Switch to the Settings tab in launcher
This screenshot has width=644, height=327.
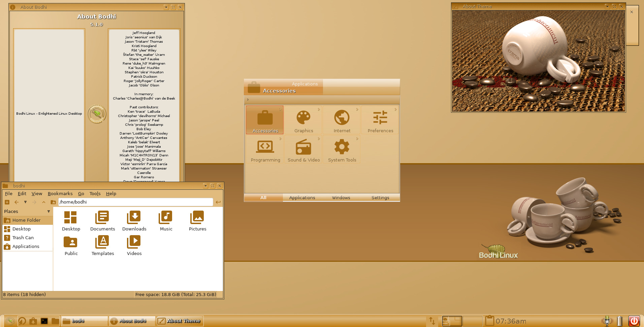point(380,198)
